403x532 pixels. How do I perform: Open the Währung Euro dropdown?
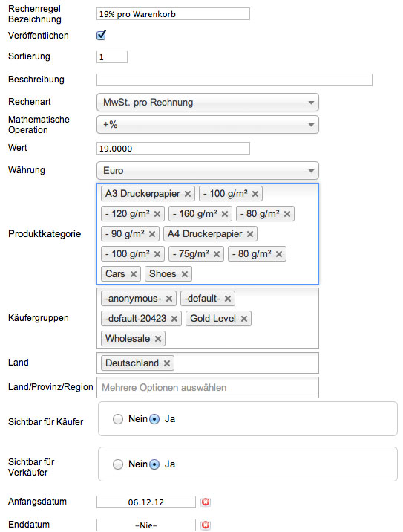[x=207, y=171]
